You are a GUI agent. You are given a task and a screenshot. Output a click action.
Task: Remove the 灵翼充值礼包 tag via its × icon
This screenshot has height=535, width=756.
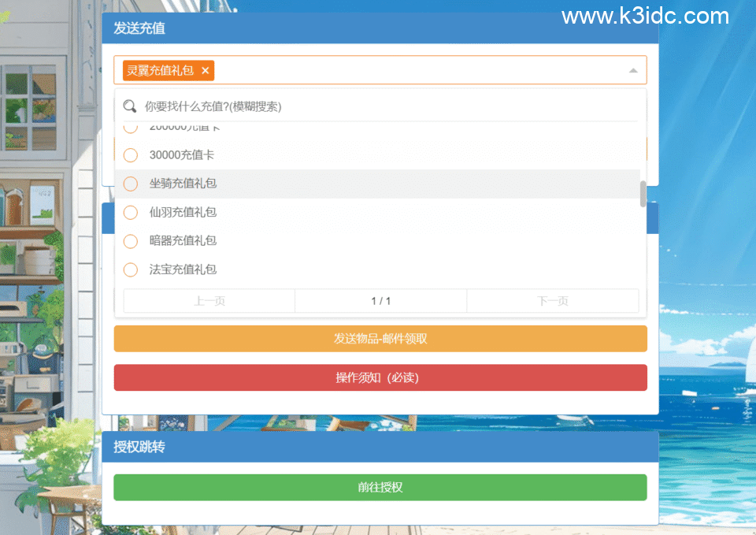(x=205, y=70)
